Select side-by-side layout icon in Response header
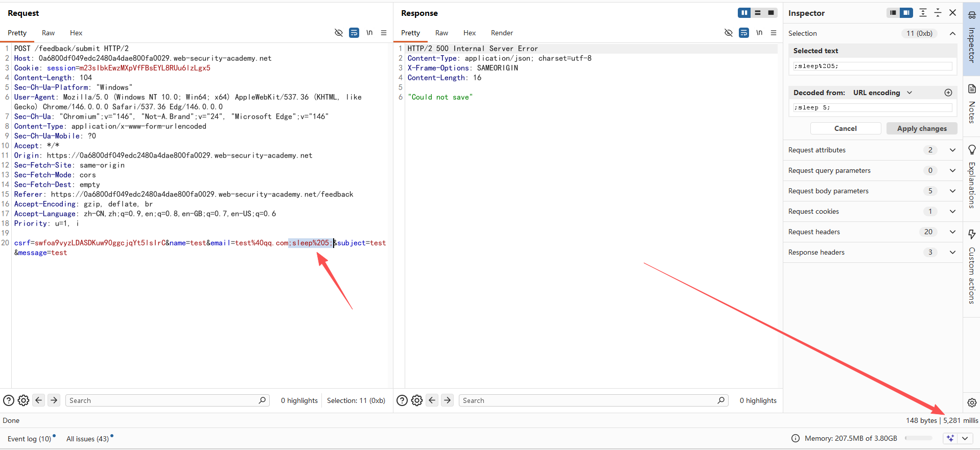Screen dimensions: 980x450 click(x=744, y=13)
